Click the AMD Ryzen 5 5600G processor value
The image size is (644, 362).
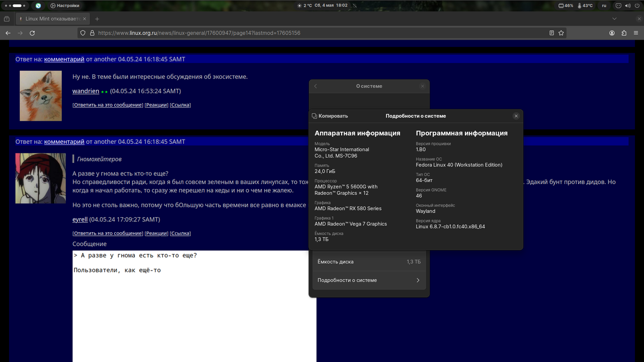346,190
